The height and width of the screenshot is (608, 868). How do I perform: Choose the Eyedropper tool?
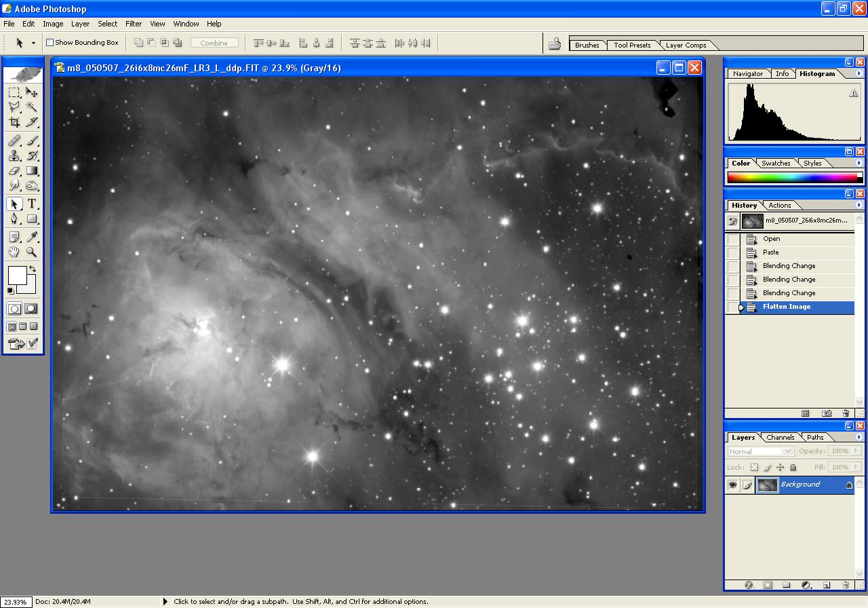pos(32,237)
